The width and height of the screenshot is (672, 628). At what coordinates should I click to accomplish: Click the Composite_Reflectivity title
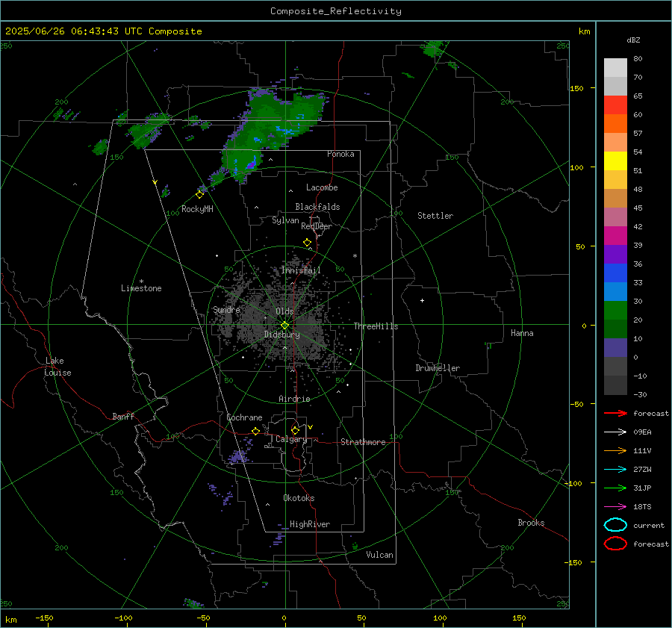(x=336, y=11)
